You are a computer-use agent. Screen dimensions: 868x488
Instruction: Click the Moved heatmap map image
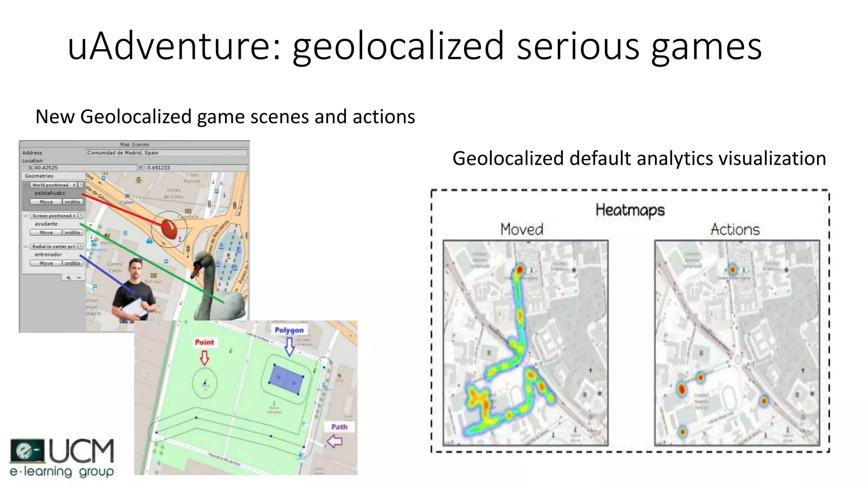point(526,343)
